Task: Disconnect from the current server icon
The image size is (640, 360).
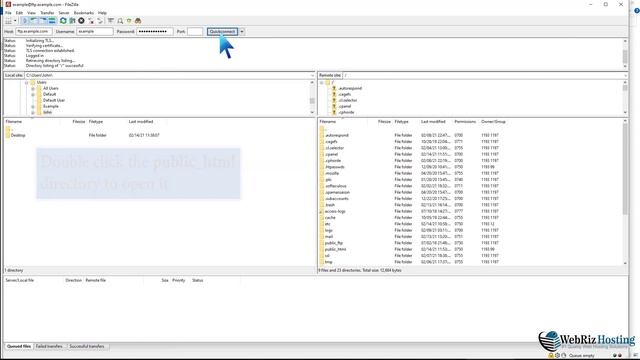Action: click(91, 21)
